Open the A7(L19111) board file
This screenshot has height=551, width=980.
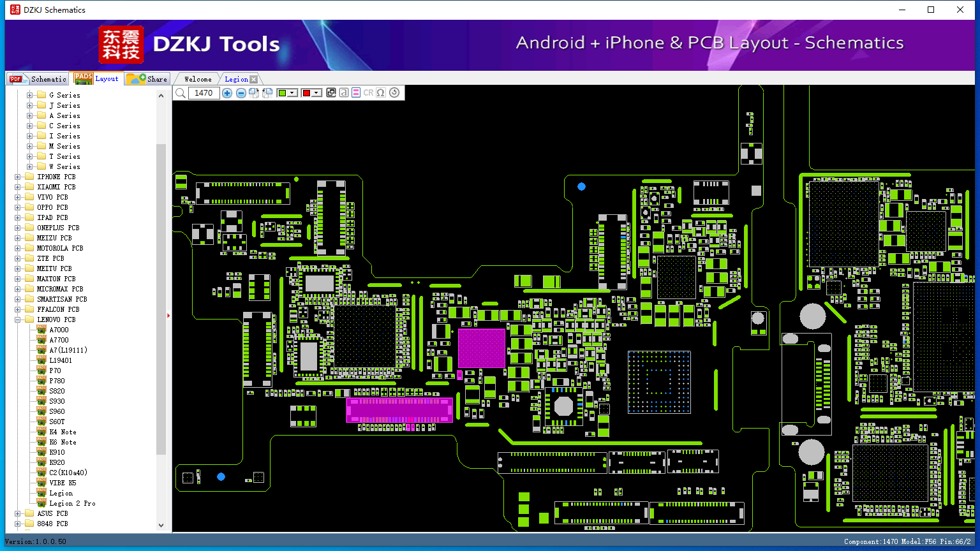[68, 350]
